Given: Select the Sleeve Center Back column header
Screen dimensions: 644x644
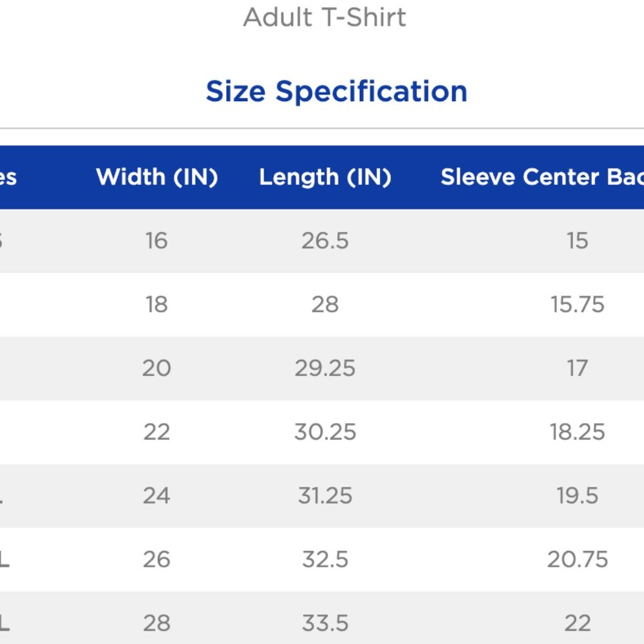Looking at the screenshot, I should coord(542,177).
